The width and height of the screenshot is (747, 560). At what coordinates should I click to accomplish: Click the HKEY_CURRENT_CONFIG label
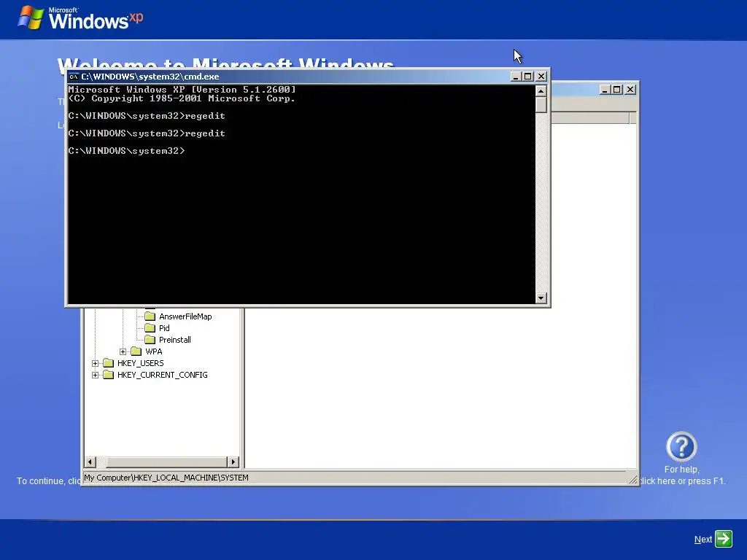(163, 375)
